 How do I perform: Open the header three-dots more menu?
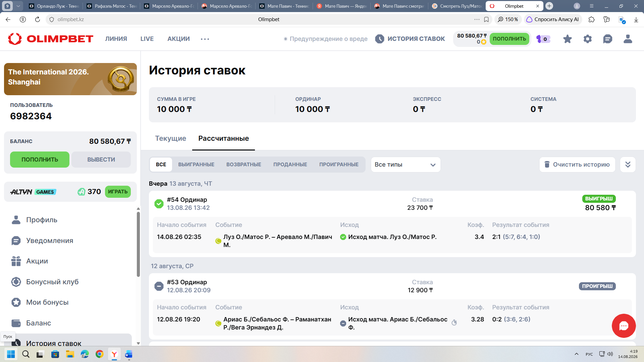coord(205,39)
